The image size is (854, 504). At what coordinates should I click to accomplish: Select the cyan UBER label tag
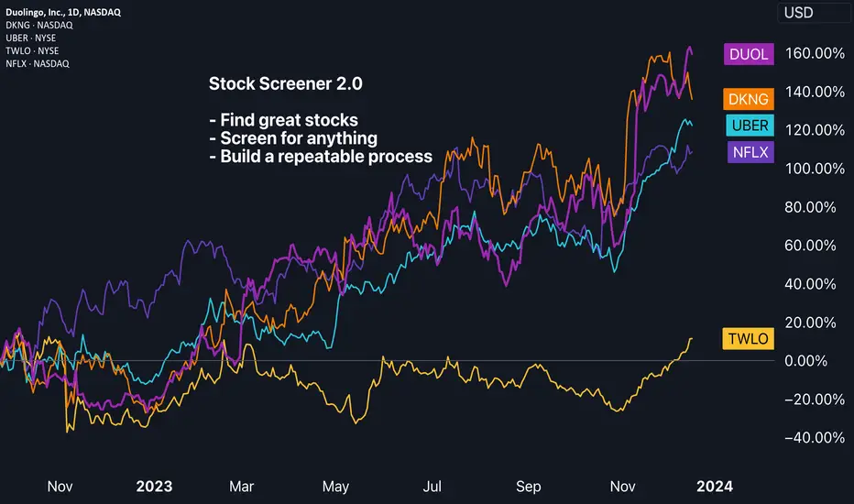click(x=750, y=126)
